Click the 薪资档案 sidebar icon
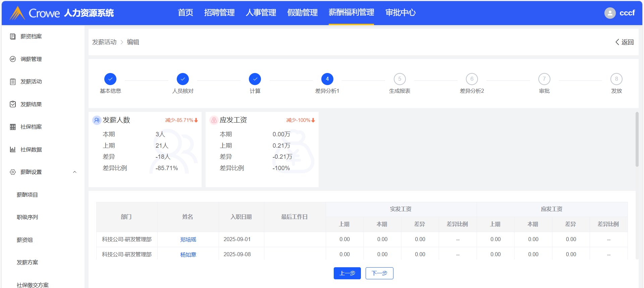The width and height of the screenshot is (644, 288). click(13, 37)
